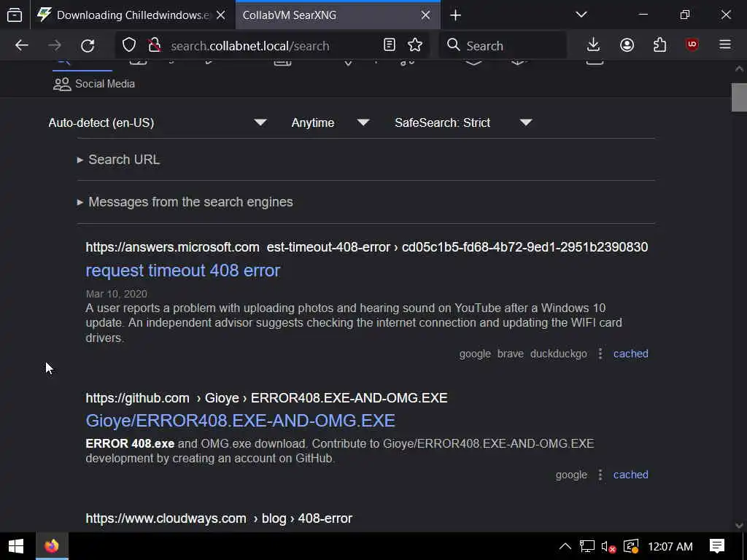The height and width of the screenshot is (560, 747).
Task: Open the request timeout 408 error result
Action: pos(183,271)
